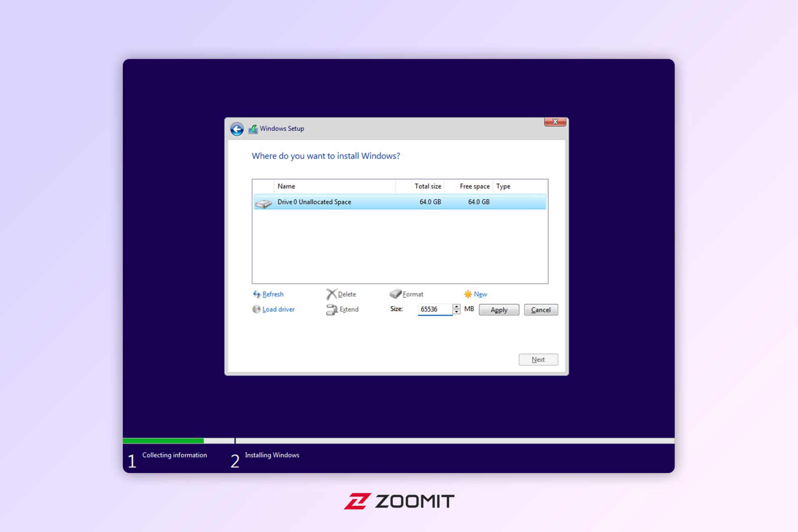Click the Format drive icon
This screenshot has width=798, height=532.
tap(395, 294)
